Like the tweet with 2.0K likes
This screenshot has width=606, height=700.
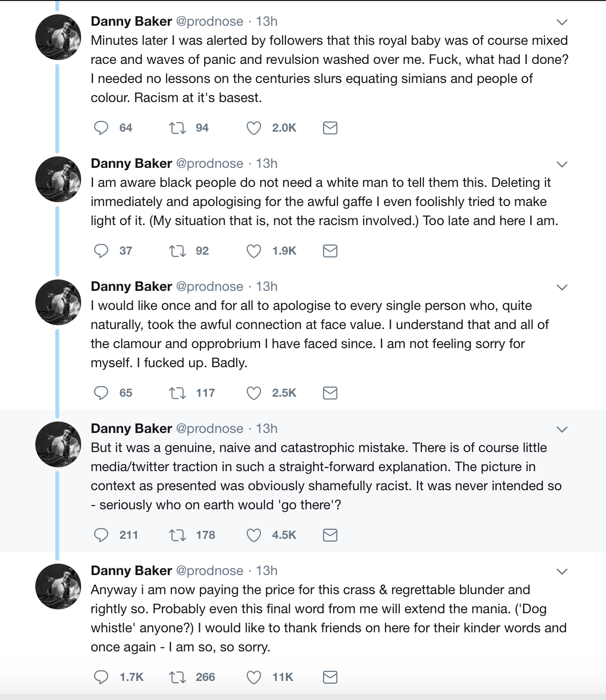pyautogui.click(x=254, y=128)
